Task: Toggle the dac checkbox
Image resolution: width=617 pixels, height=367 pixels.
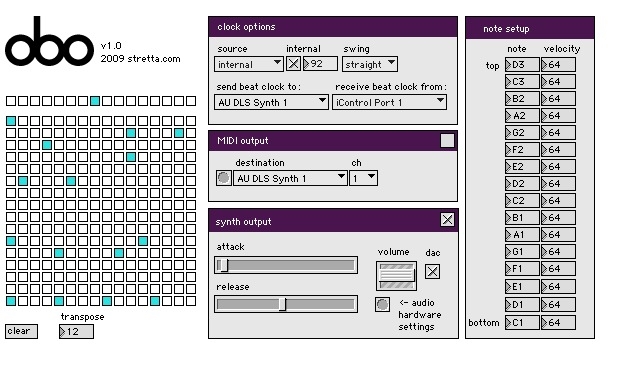Action: (432, 271)
